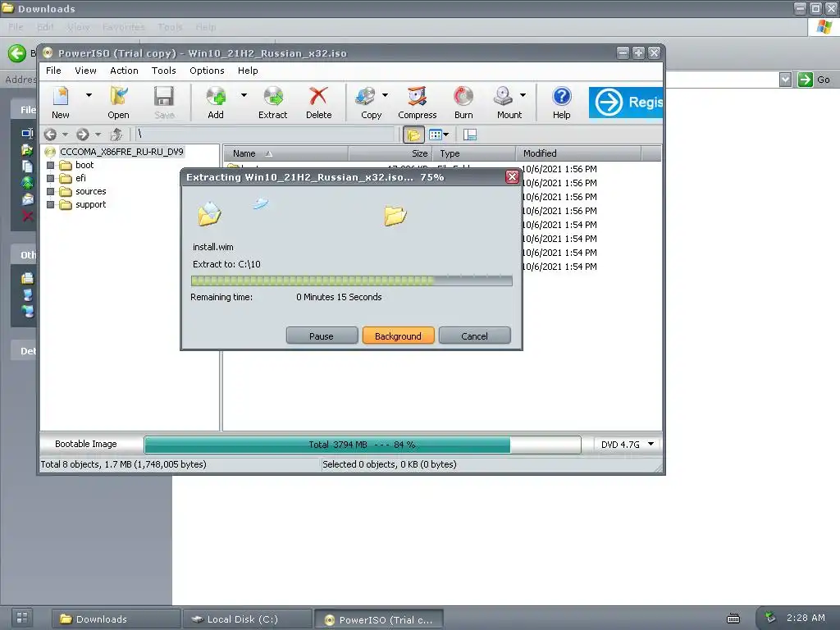
Task: Sort by the Size column header
Action: click(390, 153)
